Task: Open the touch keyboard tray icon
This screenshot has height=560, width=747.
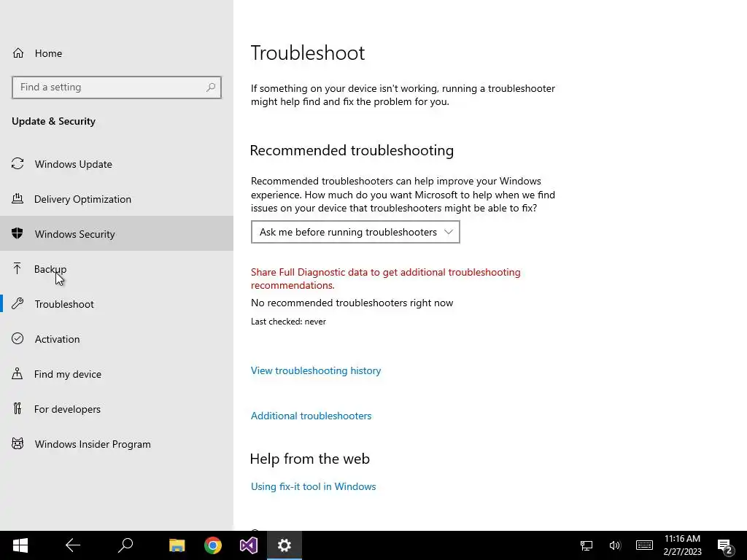Action: coord(644,545)
